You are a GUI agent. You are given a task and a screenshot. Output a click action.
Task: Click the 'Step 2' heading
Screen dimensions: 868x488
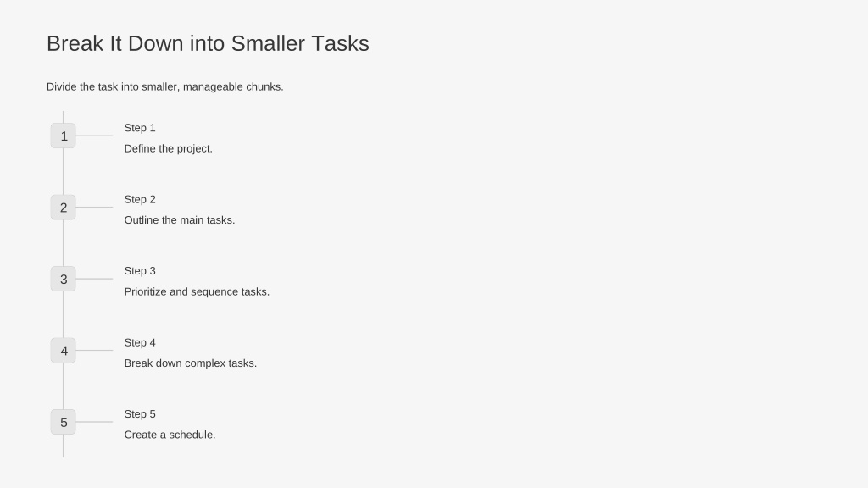click(140, 199)
